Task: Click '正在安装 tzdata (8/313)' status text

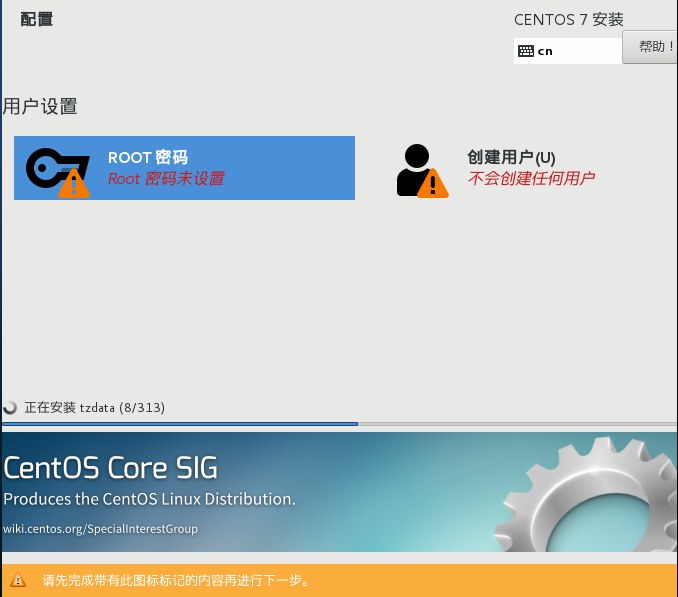Action: click(95, 407)
